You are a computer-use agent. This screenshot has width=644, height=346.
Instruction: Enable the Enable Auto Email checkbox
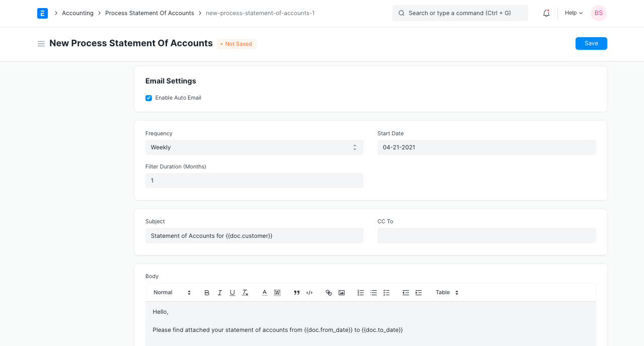(x=148, y=98)
